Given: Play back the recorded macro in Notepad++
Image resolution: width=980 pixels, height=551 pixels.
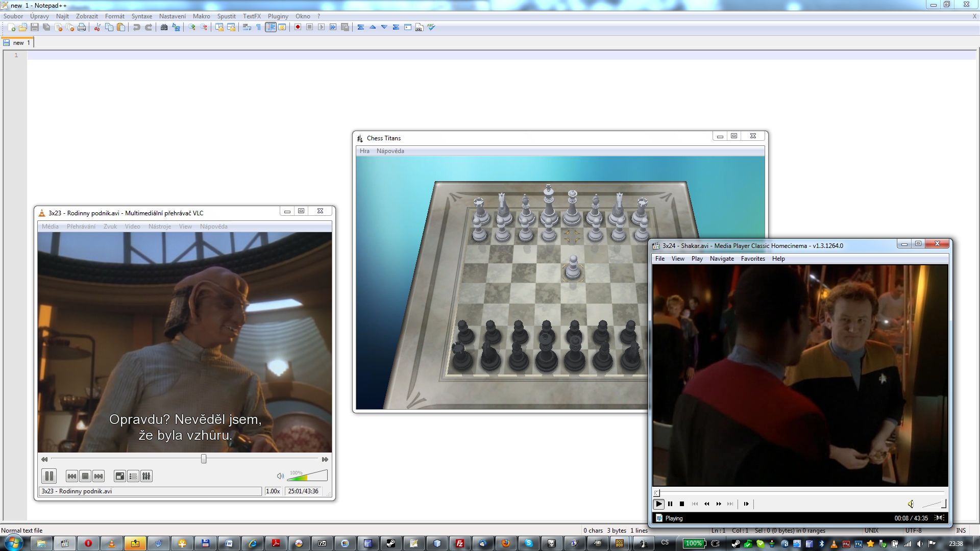Looking at the screenshot, I should pyautogui.click(x=321, y=28).
